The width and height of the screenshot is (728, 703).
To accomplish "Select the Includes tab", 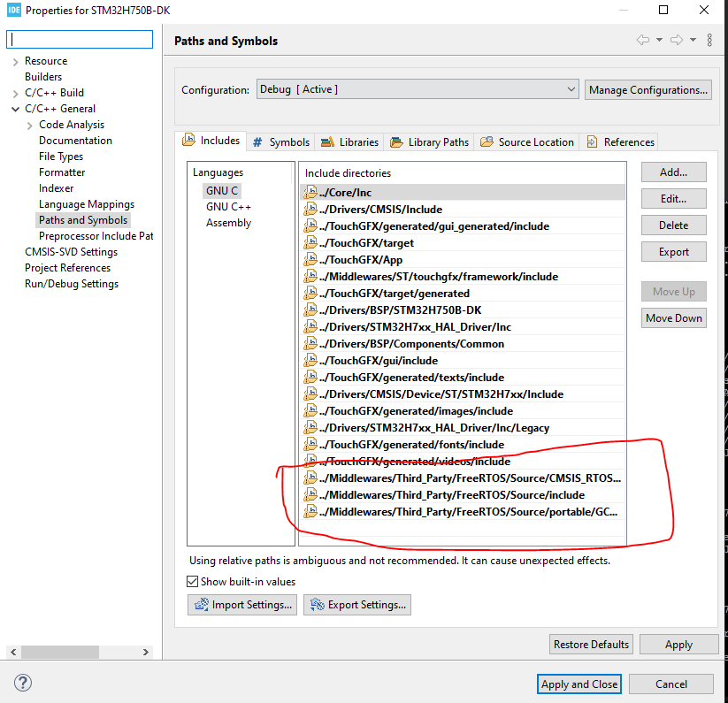I will pos(211,140).
